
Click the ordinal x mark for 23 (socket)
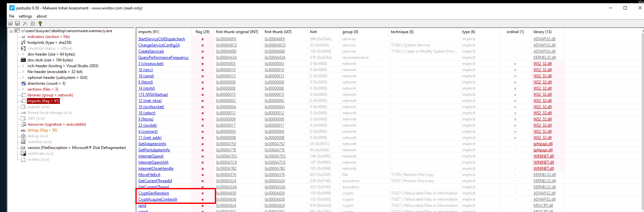coord(515,125)
